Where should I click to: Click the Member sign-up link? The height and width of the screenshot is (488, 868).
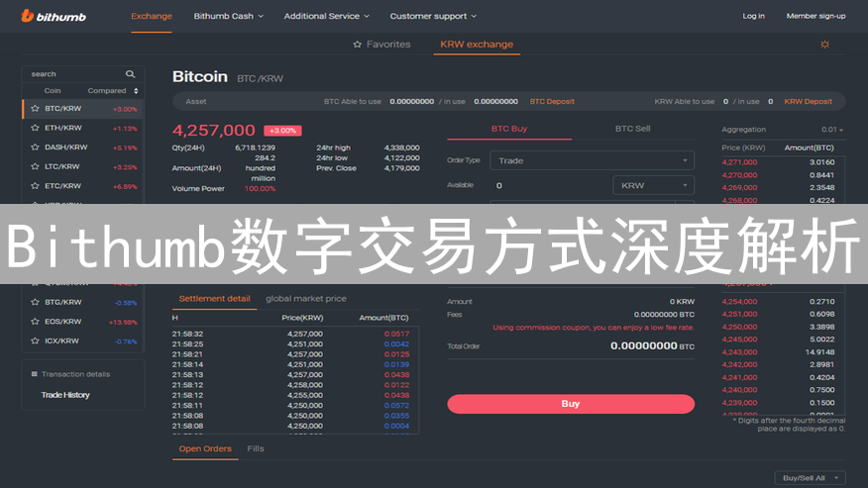click(x=815, y=16)
